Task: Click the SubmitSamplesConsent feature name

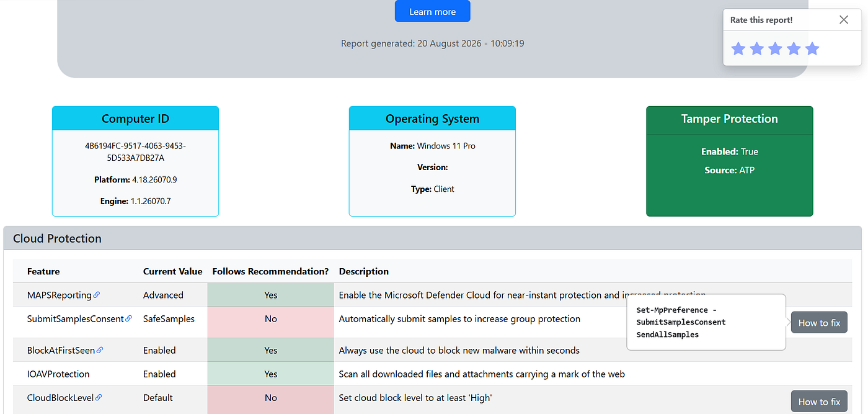Action: click(76, 318)
